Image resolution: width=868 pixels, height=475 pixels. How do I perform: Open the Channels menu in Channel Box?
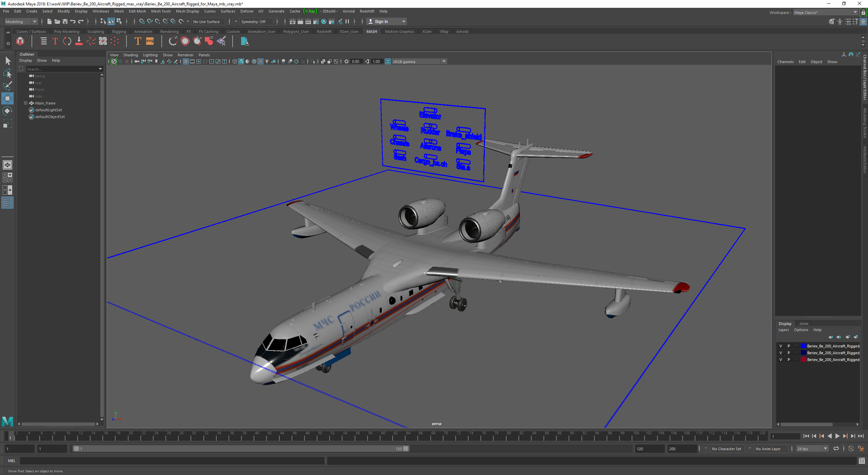pos(785,62)
